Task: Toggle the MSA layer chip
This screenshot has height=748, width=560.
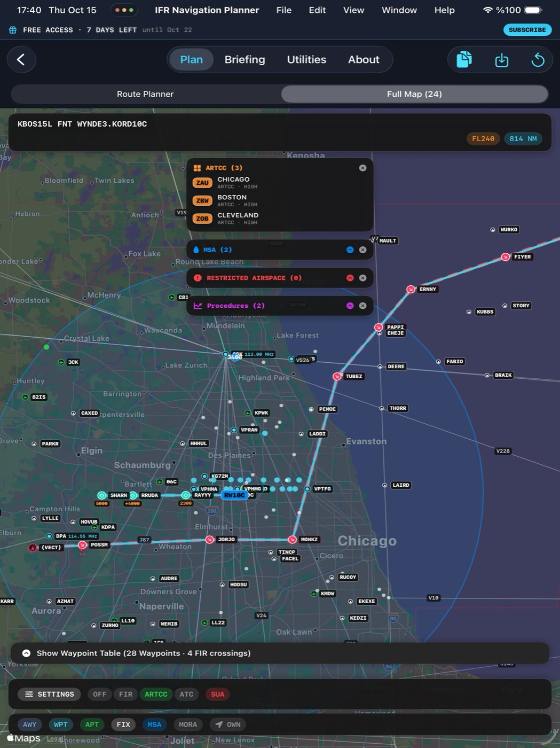Action: [154, 724]
